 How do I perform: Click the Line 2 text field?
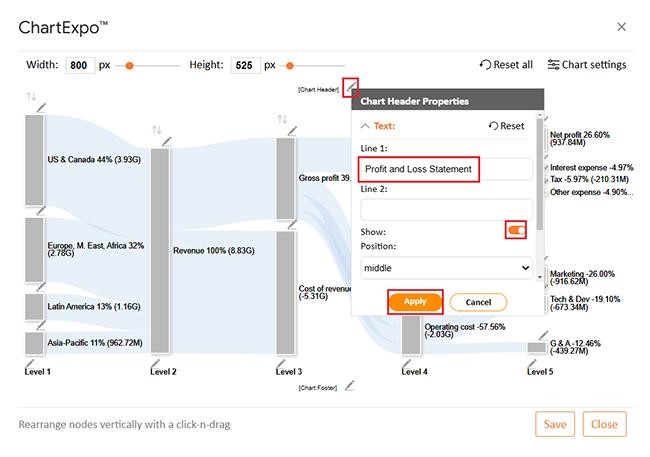point(446,210)
